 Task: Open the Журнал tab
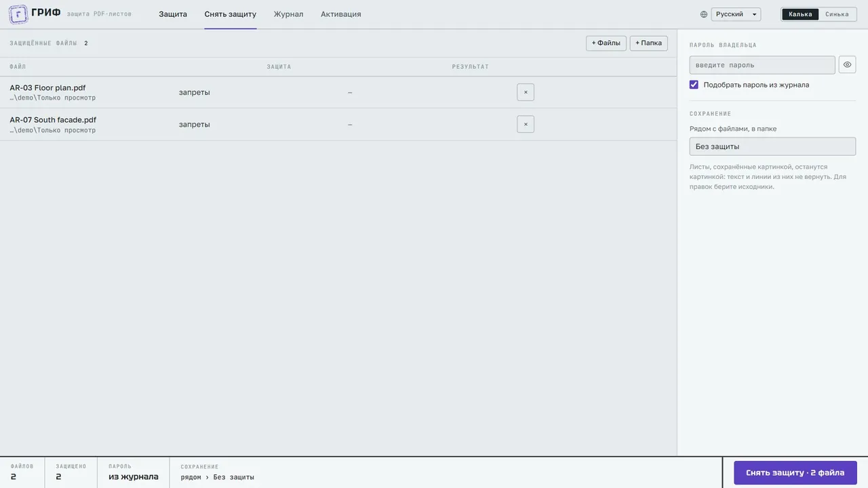[x=288, y=14]
